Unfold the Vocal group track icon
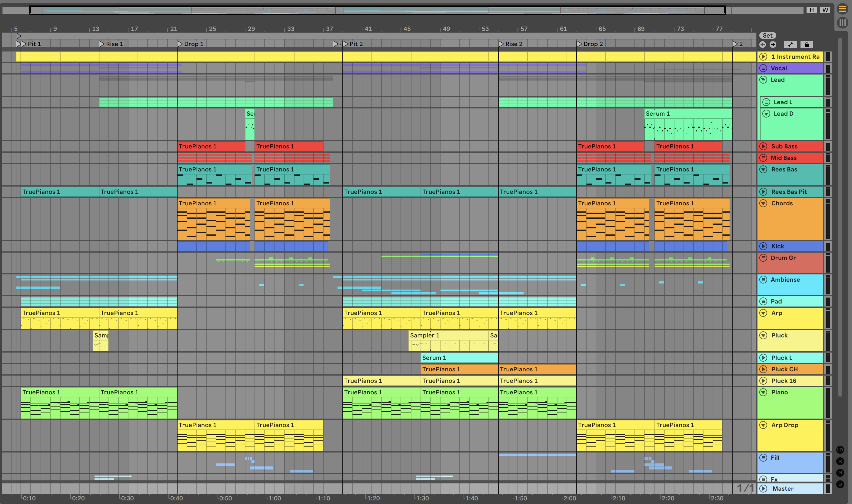Screen dimensions: 852x504 tap(763, 68)
